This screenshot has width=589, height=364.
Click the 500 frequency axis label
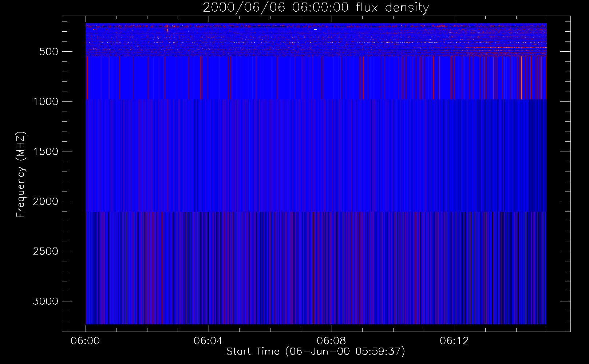pos(49,52)
